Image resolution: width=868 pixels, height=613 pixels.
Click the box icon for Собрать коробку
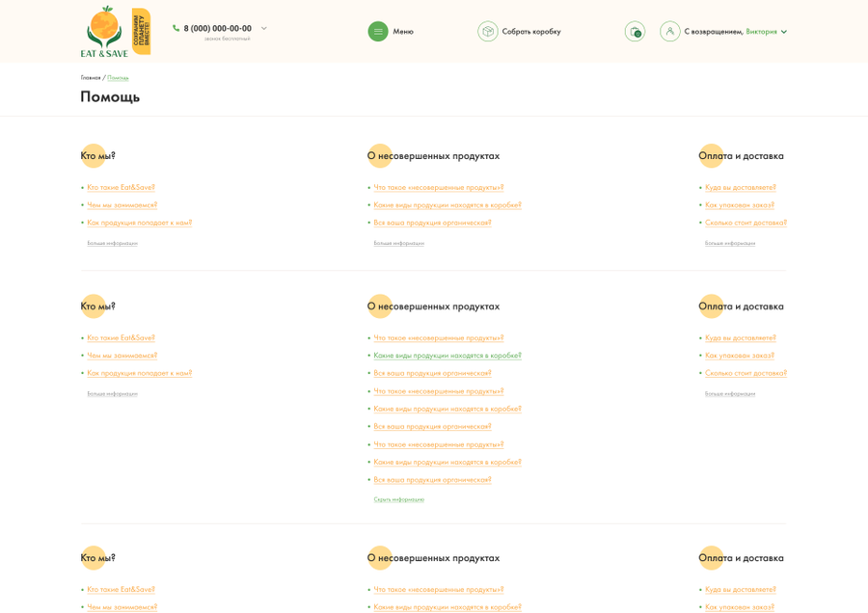tap(488, 32)
